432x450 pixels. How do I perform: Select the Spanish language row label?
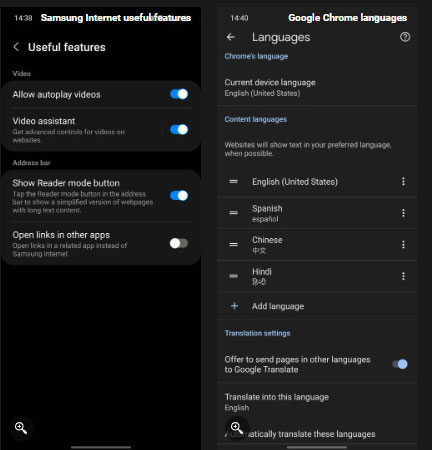(x=267, y=208)
